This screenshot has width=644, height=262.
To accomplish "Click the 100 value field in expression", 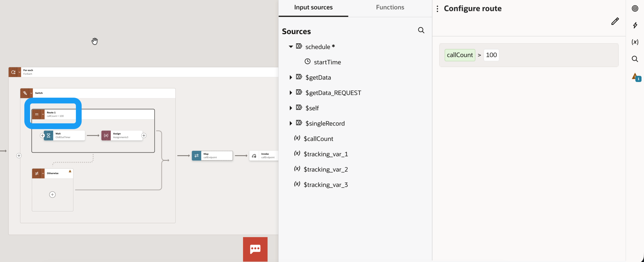I will click(x=491, y=55).
